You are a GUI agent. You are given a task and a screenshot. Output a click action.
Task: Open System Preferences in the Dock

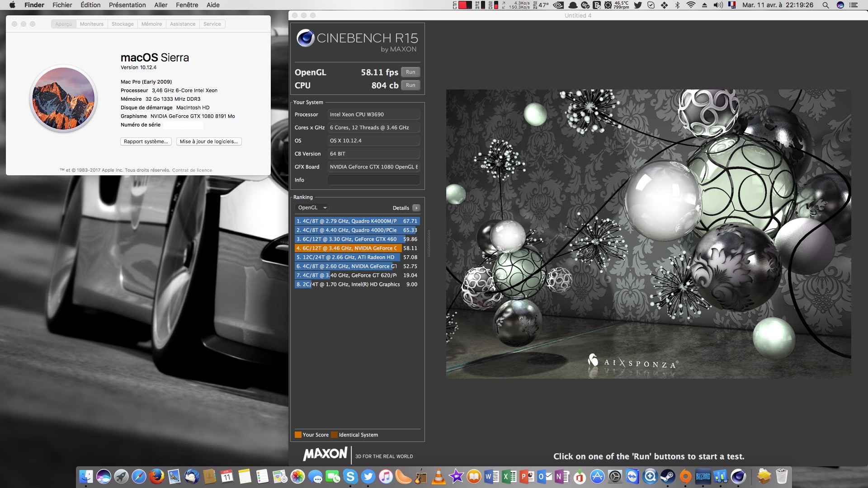[615, 476]
